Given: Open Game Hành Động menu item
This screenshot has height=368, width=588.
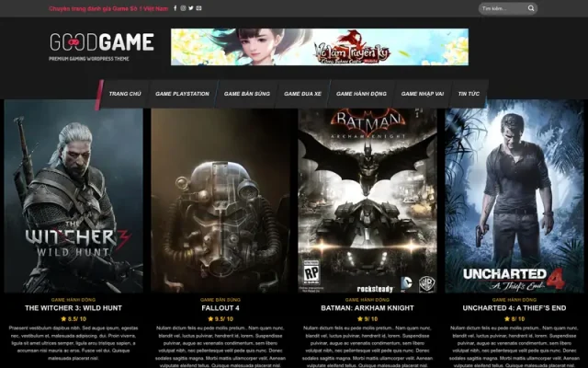Looking at the screenshot, I should [x=361, y=94].
